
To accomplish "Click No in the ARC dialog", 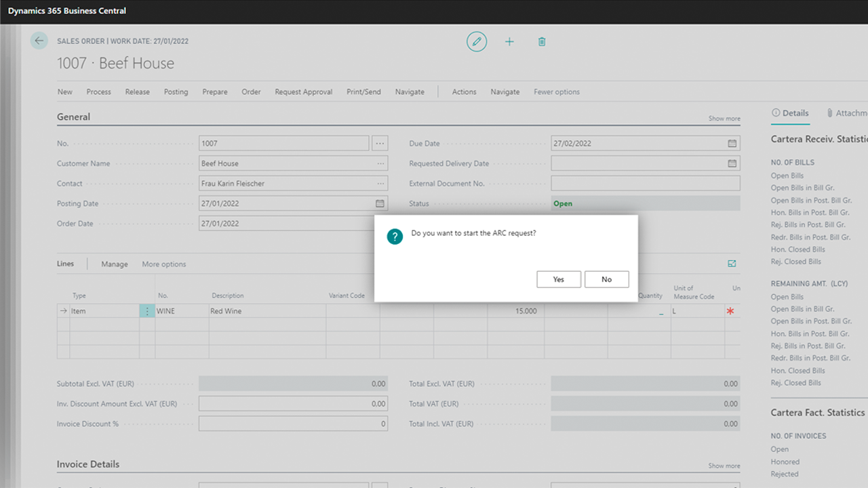I will [x=606, y=279].
